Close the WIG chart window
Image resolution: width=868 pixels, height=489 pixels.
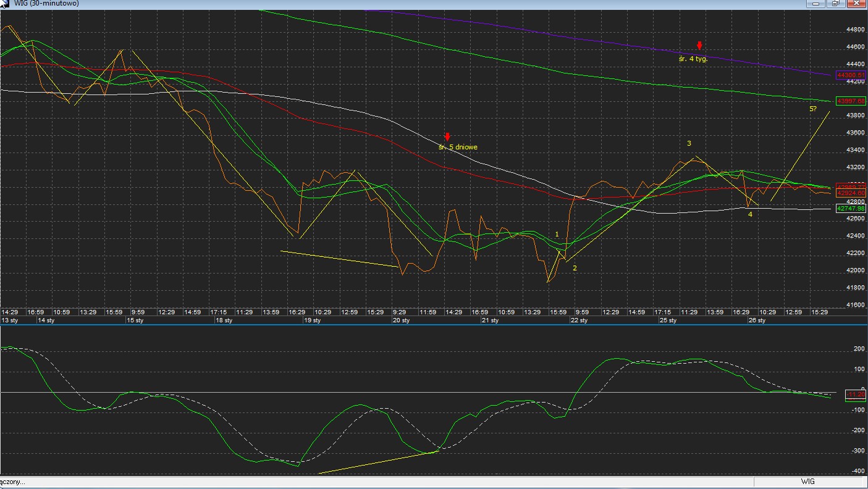click(x=856, y=3)
